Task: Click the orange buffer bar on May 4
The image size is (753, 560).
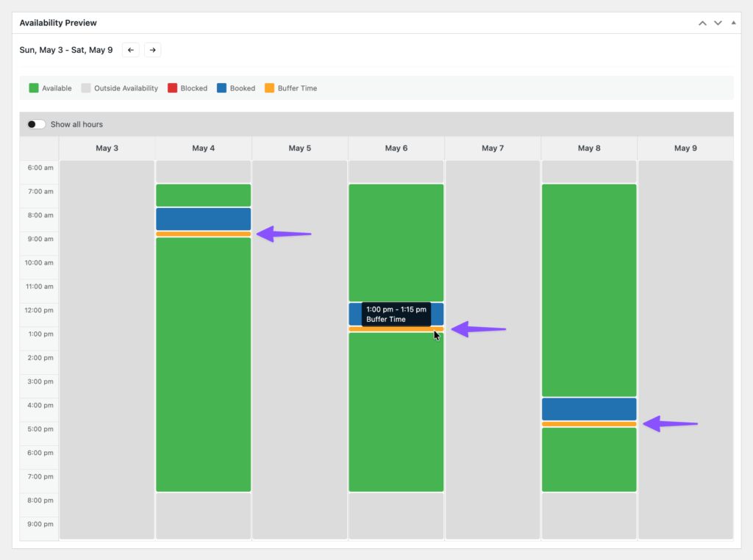Action: (203, 234)
